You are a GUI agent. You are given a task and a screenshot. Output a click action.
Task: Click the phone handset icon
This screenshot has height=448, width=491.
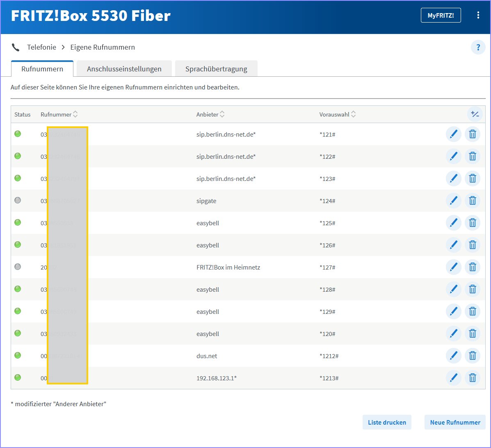coord(15,47)
